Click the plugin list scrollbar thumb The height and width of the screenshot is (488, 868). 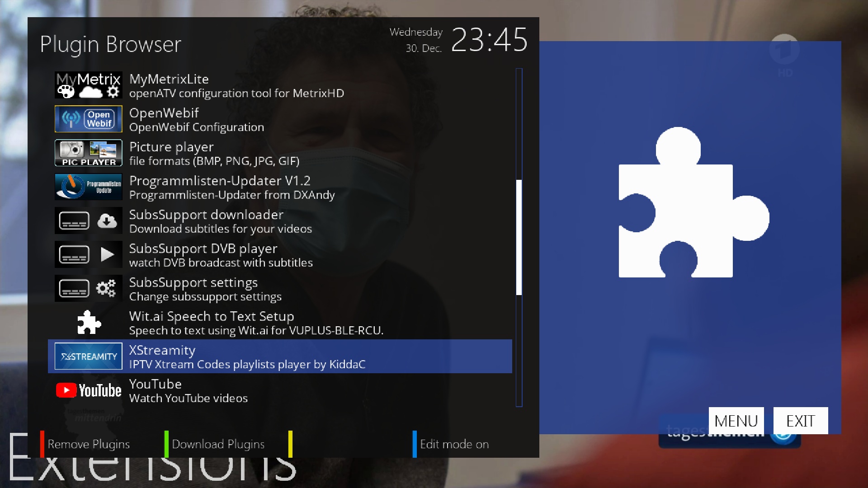pyautogui.click(x=519, y=237)
